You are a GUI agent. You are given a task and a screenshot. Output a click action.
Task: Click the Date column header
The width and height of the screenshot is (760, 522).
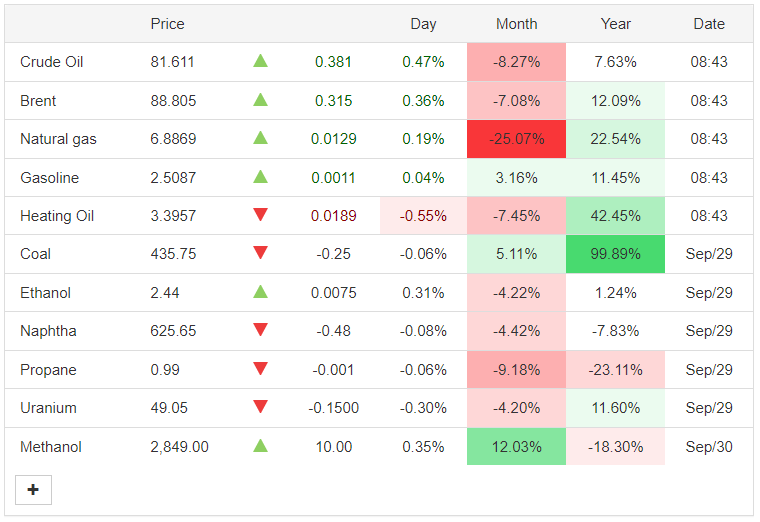pyautogui.click(x=709, y=24)
